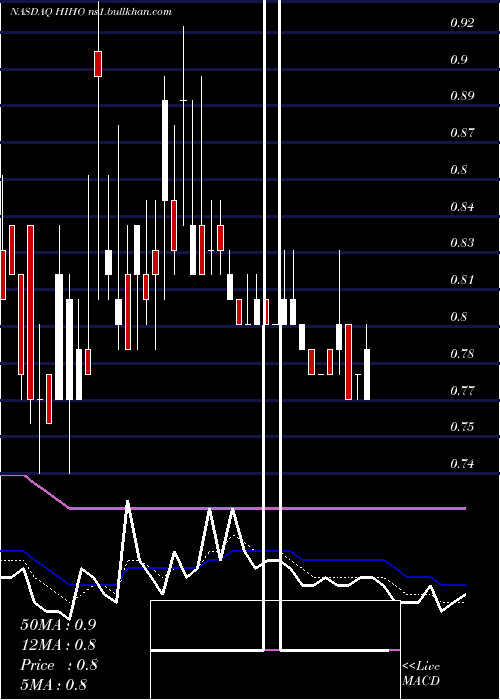Click the 0.9 price axis label
The height and width of the screenshot is (700, 500).
click(x=459, y=59)
